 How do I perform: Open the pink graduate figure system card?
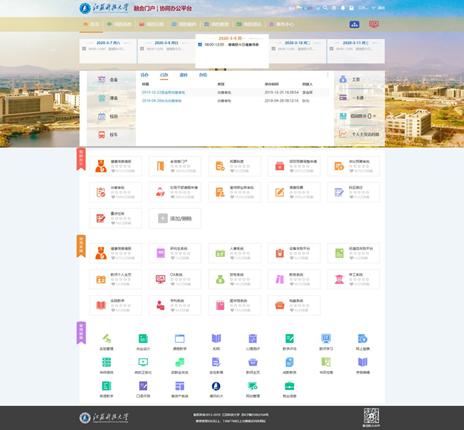[353, 279]
